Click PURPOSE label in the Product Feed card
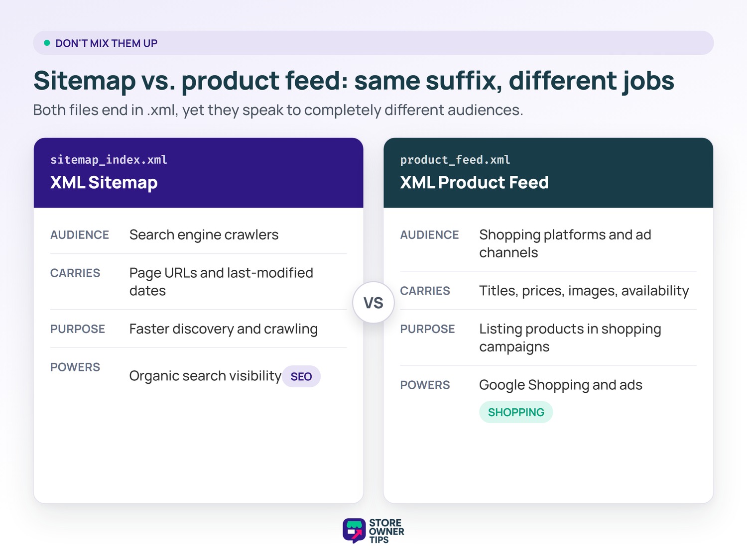Viewport: 747px width, 560px height. (x=428, y=329)
